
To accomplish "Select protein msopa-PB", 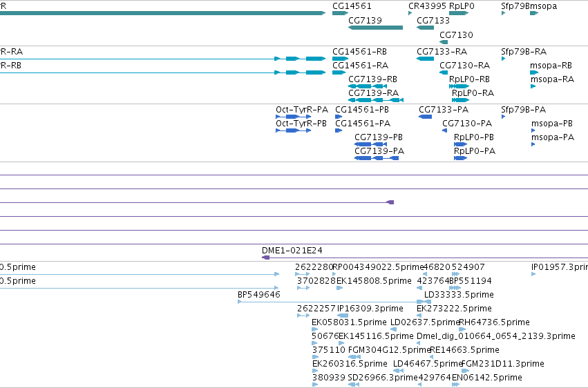I will tap(551, 124).
